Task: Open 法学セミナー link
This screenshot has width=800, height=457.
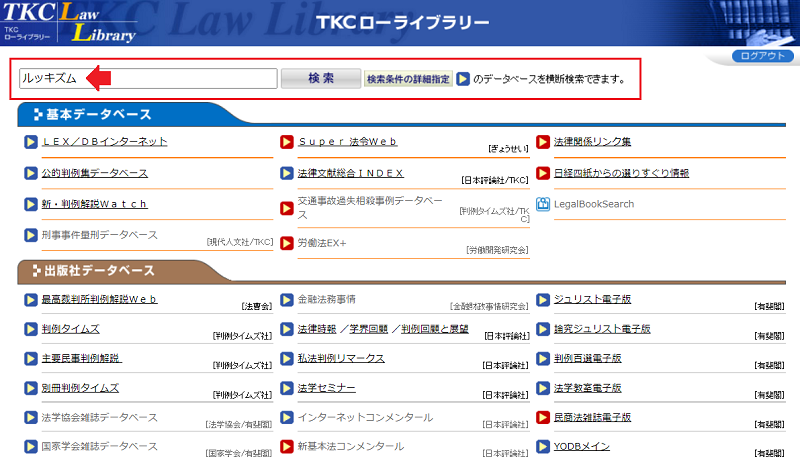Action: [327, 388]
